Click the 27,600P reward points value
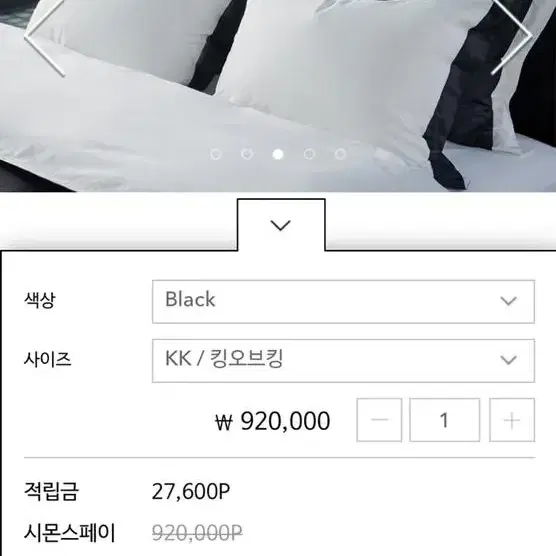Image resolution: width=556 pixels, height=556 pixels. click(191, 491)
